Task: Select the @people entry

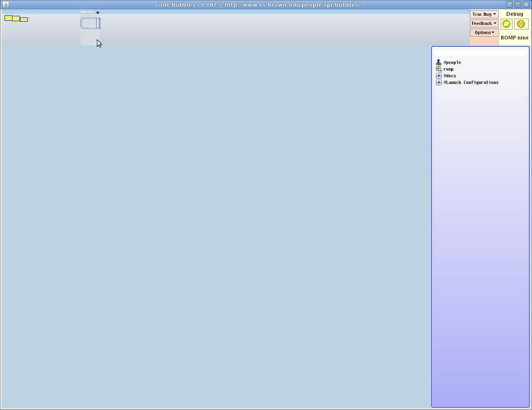Action: coord(452,62)
